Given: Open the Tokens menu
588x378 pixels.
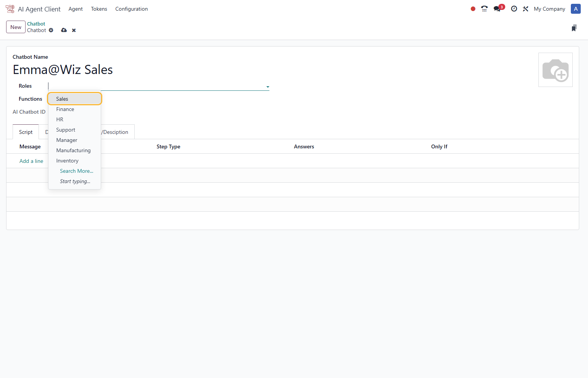Looking at the screenshot, I should point(99,9).
